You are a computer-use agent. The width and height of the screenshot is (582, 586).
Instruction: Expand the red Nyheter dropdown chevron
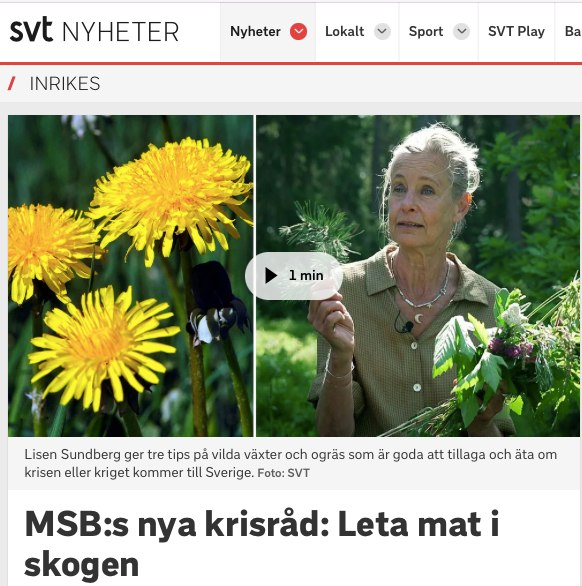[298, 31]
